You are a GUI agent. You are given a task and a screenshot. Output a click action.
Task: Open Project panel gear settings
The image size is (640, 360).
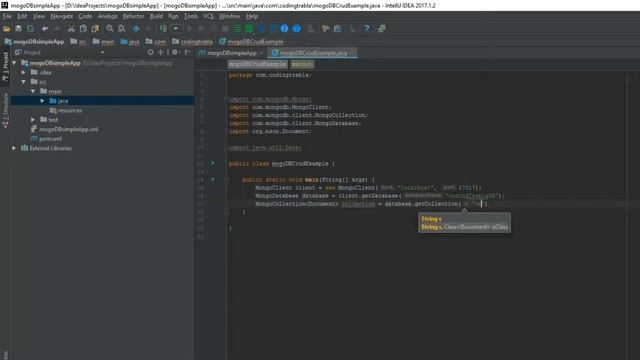tap(175, 52)
